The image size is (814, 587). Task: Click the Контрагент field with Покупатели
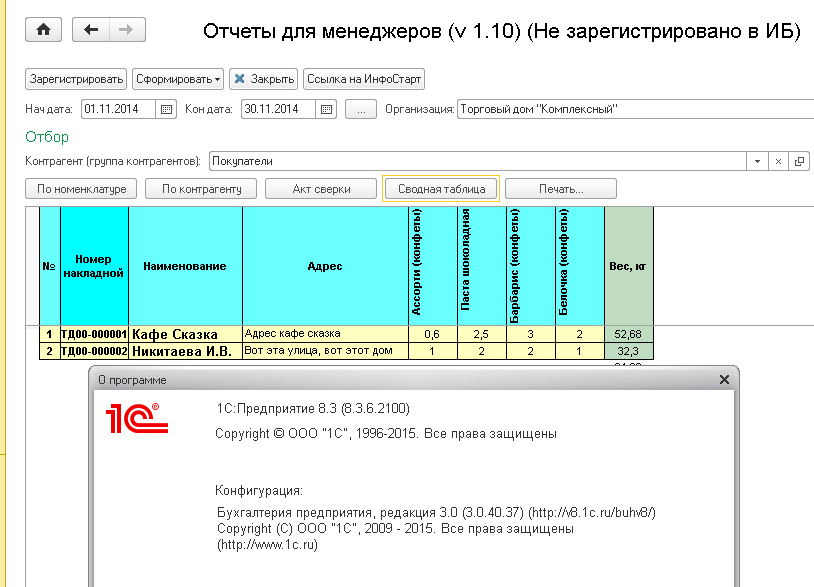coord(478,161)
